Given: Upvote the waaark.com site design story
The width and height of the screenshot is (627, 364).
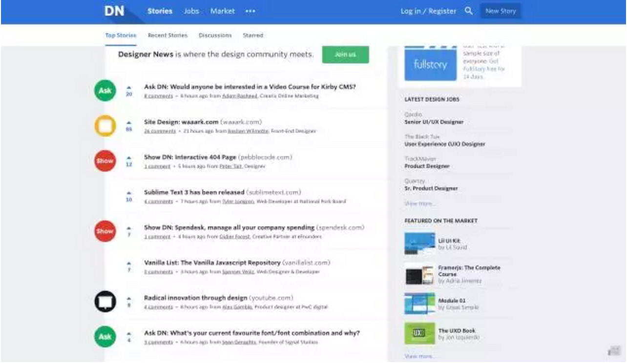Looking at the screenshot, I should point(129,123).
